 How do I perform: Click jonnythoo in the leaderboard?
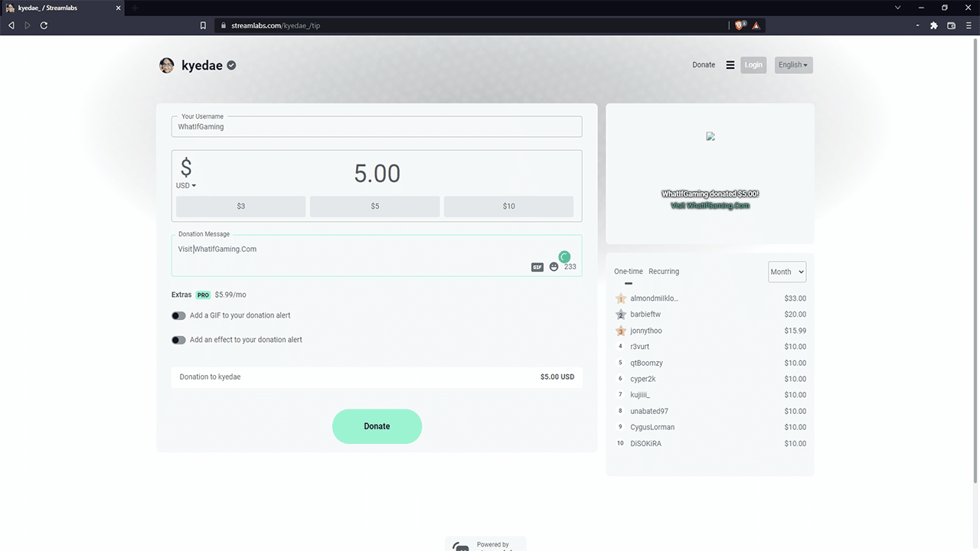pos(646,331)
